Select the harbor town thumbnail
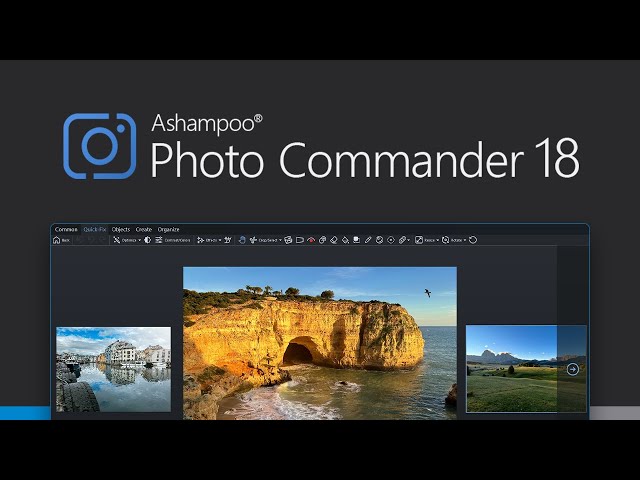Screen dimensions: 640x480 pyautogui.click(x=113, y=369)
